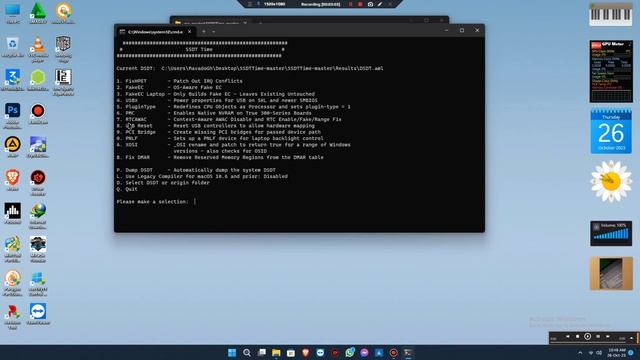Open the red record-button app desktop shortcut
The height and width of the screenshot is (360, 640).
coord(38,113)
